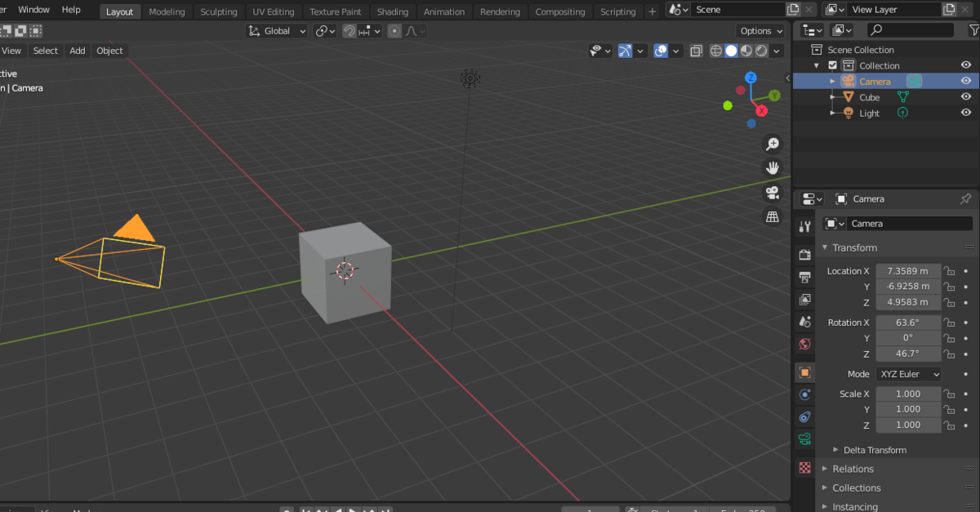The width and height of the screenshot is (980, 512).
Task: Toggle X-ray mode
Action: (696, 51)
